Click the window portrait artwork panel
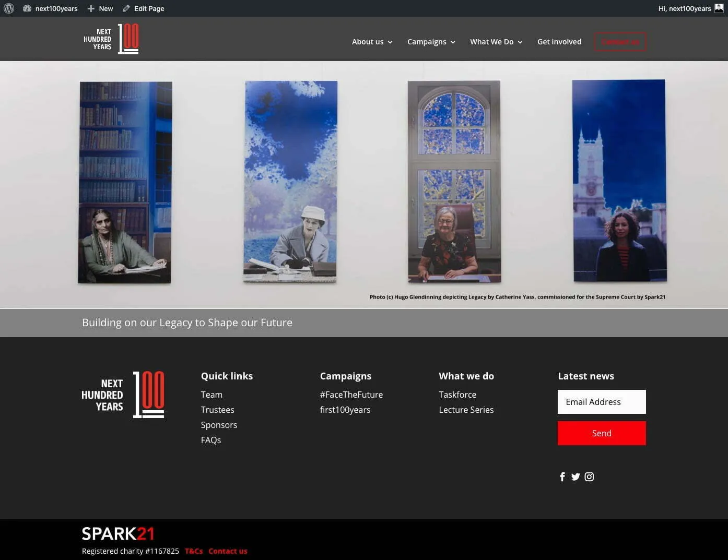Screen dimensions: 728x560 (454, 182)
